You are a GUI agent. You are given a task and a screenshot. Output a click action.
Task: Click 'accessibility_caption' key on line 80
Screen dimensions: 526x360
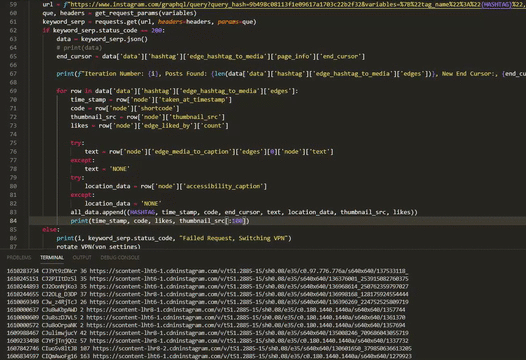coord(223,186)
